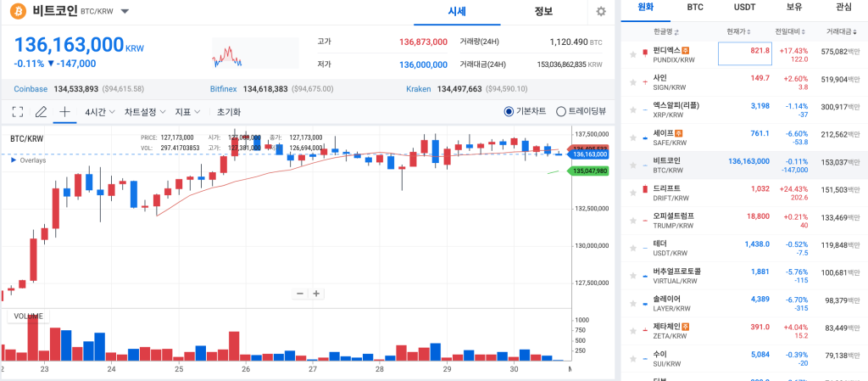Click the 주 caution badge next to 제타체인

tap(685, 327)
